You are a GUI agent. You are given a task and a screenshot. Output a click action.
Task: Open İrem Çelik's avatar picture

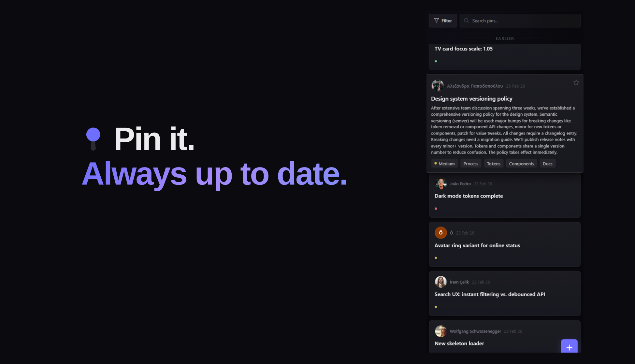(441, 282)
